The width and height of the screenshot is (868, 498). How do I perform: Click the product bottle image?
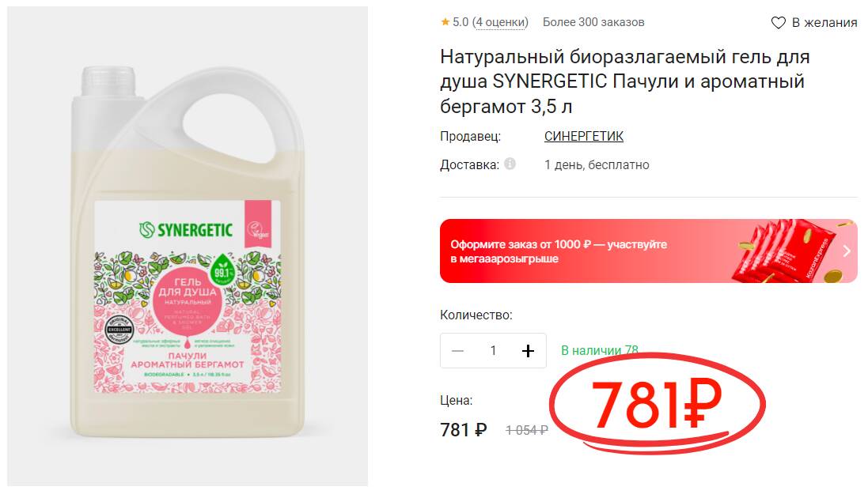(x=188, y=247)
